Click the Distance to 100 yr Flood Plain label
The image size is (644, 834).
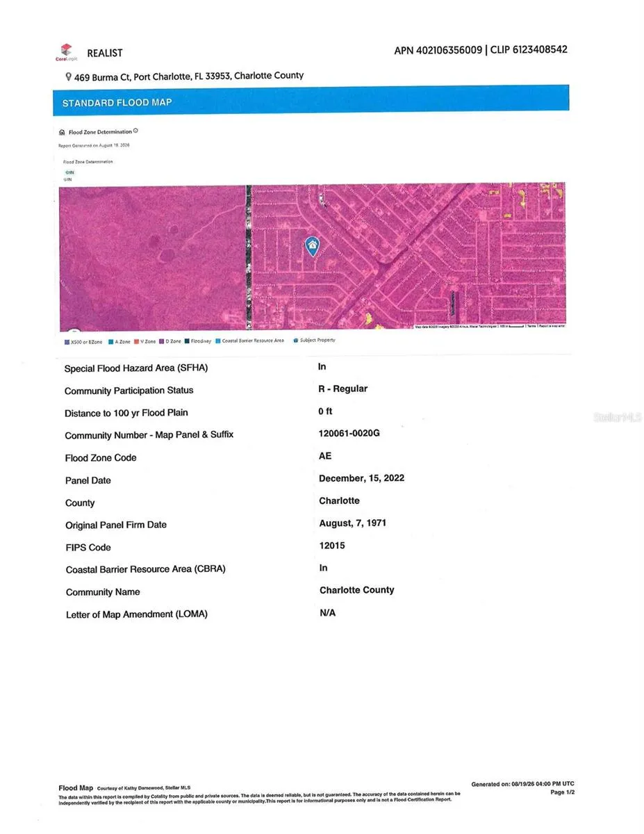[126, 413]
